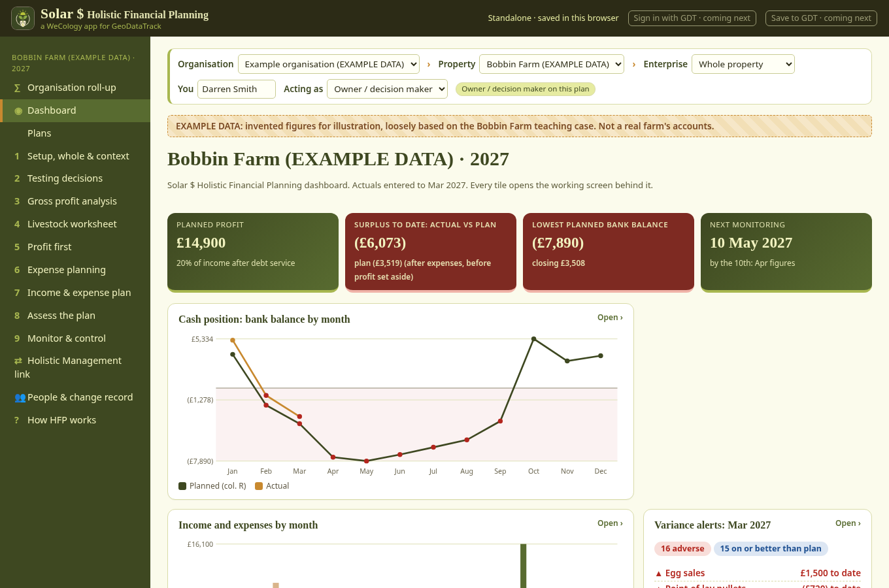
Task: Click the December planned point on cash chart
Action: 601,356
